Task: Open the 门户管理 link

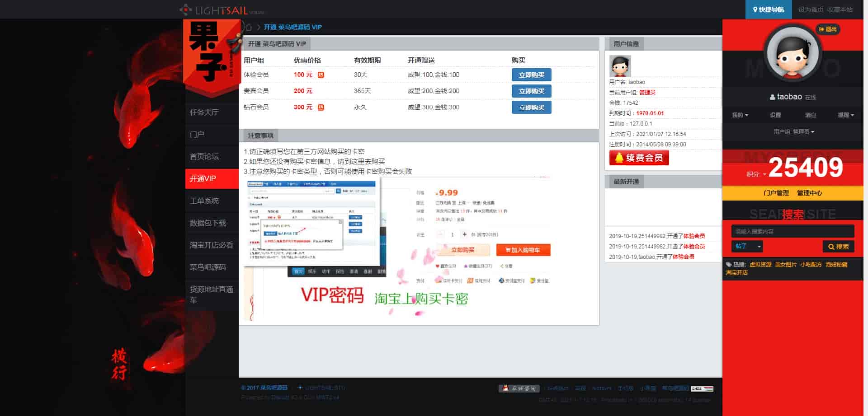Action: 776,193
